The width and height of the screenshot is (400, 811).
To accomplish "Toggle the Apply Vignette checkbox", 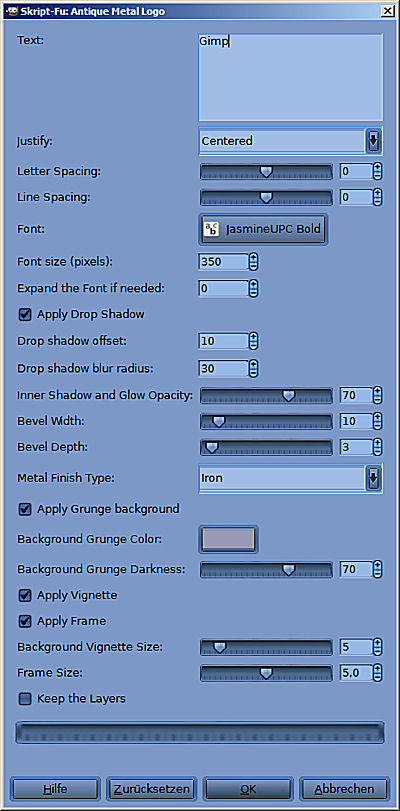I will tap(25, 595).
